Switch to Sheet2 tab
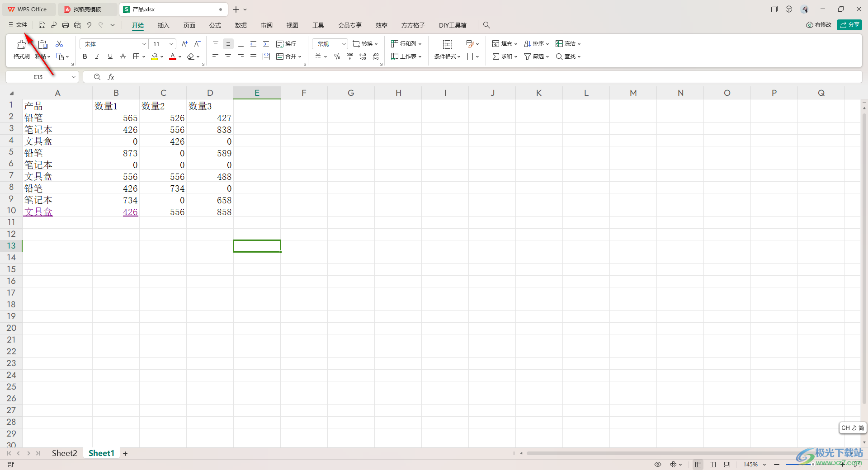The width and height of the screenshot is (868, 470). click(64, 453)
